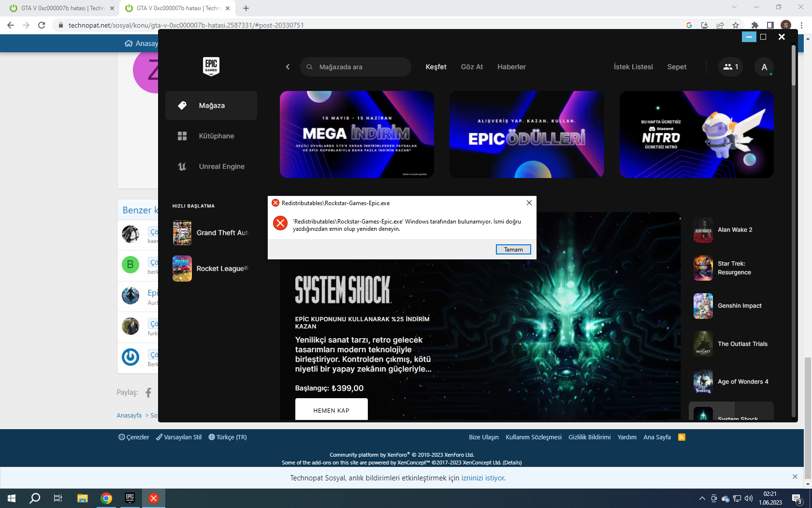812x508 pixels.
Task: Open Çerezler link in Technopat footer
Action: click(x=134, y=437)
